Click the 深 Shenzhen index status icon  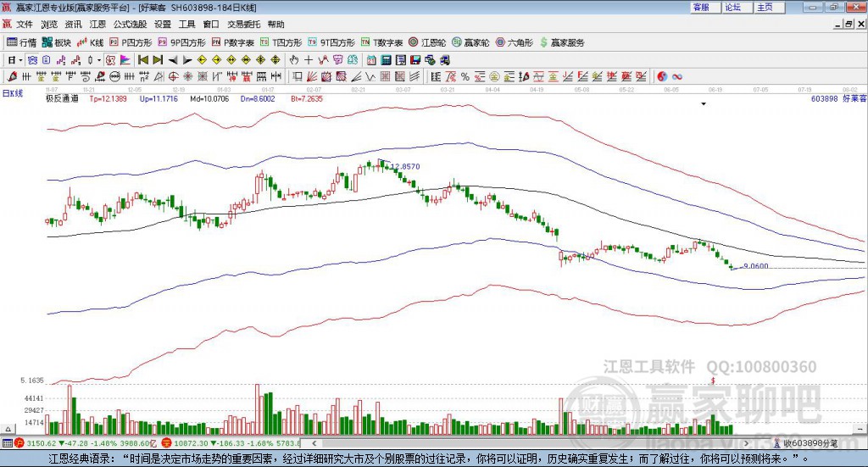click(x=167, y=442)
